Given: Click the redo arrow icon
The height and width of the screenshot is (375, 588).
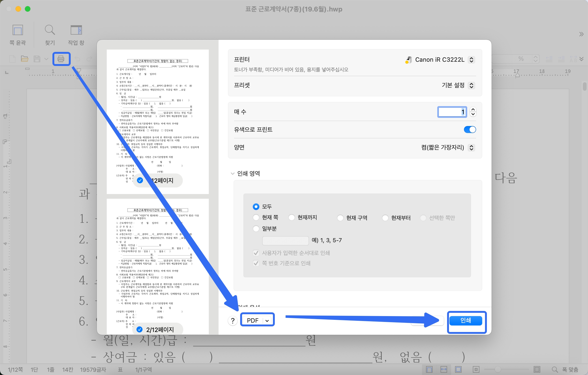Looking at the screenshot, I should coord(89,59).
